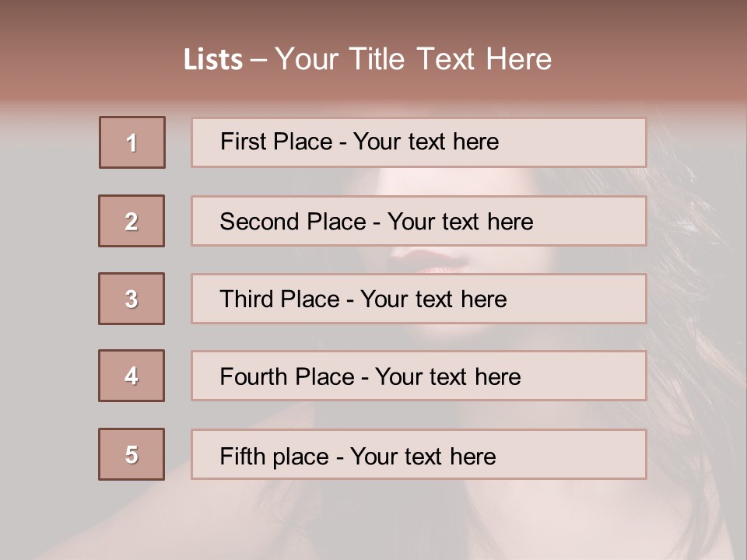Click the number 3 box
747x560 pixels.
point(132,299)
